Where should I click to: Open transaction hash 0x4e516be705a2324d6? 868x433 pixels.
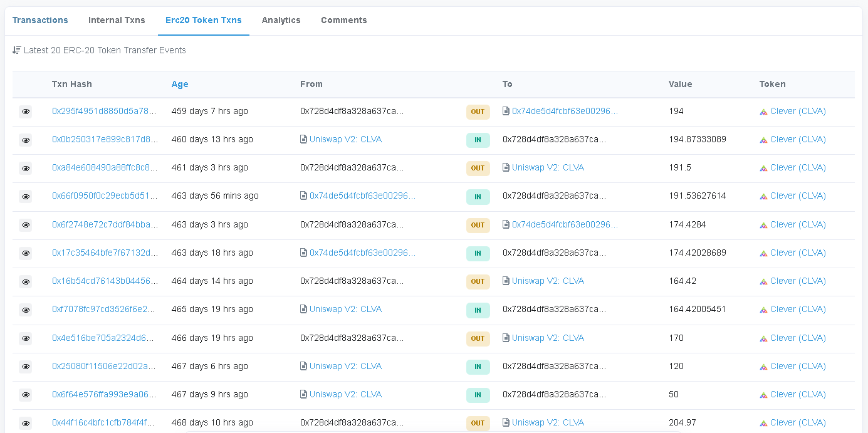(103, 338)
